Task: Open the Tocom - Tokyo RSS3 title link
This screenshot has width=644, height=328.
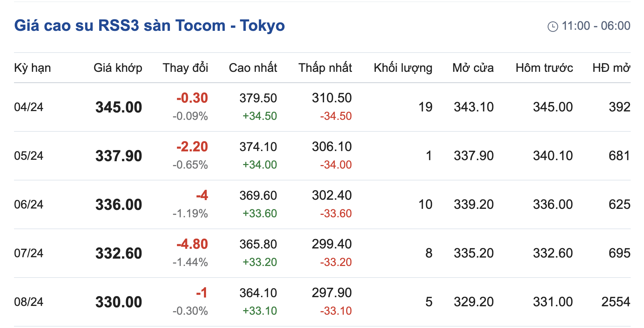Action: [149, 26]
